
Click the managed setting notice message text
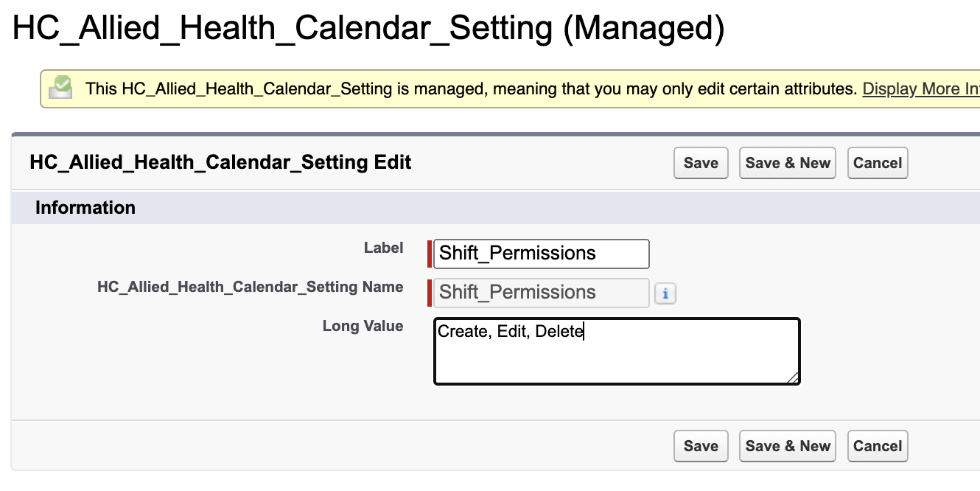point(472,89)
